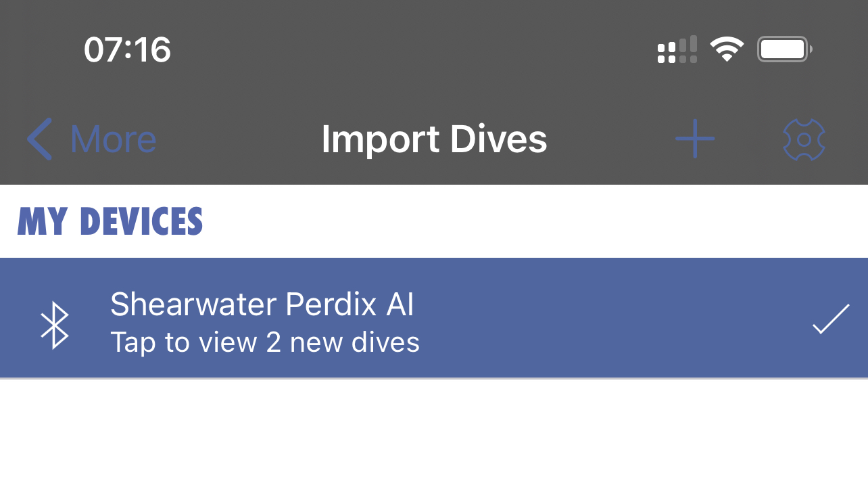Tap the plus icon to add device
Viewport: 868px width, 502px height.
coord(694,139)
